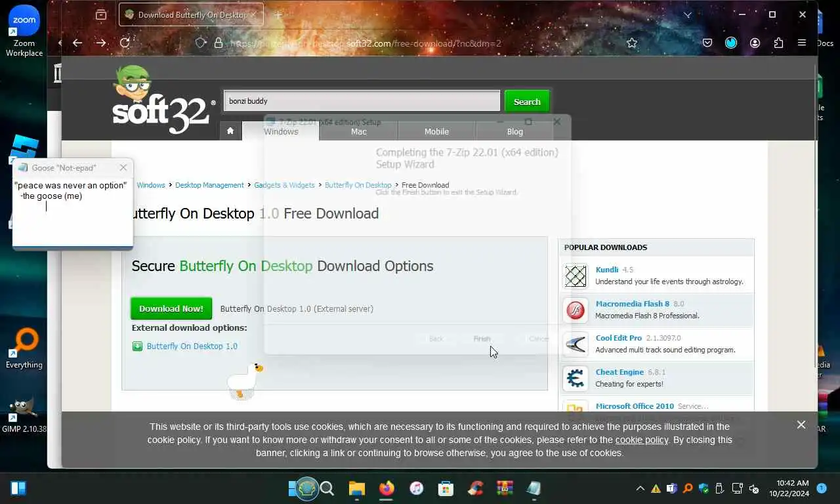840x504 pixels.
Task: Open the Firefox extensions puzzle icon
Action: tap(778, 43)
